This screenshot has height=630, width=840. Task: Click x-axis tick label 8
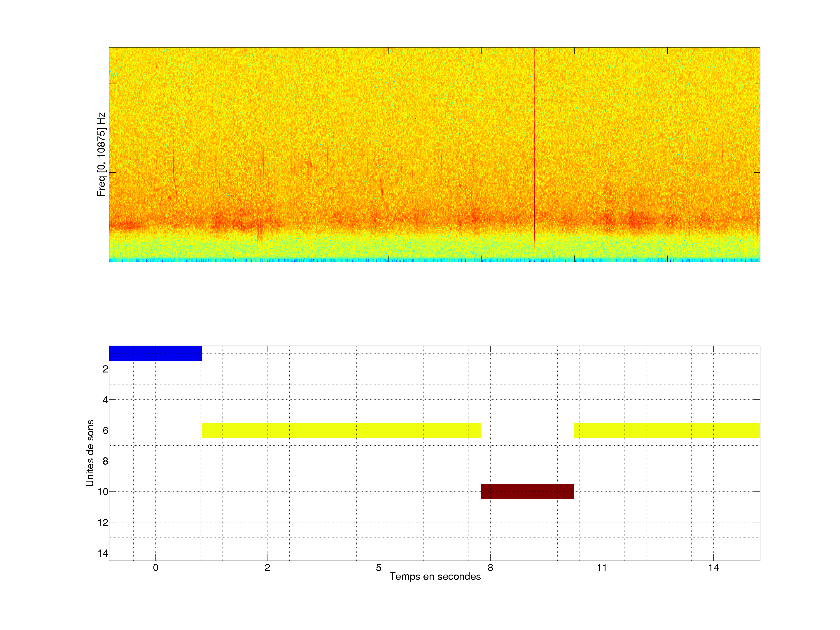(x=490, y=568)
